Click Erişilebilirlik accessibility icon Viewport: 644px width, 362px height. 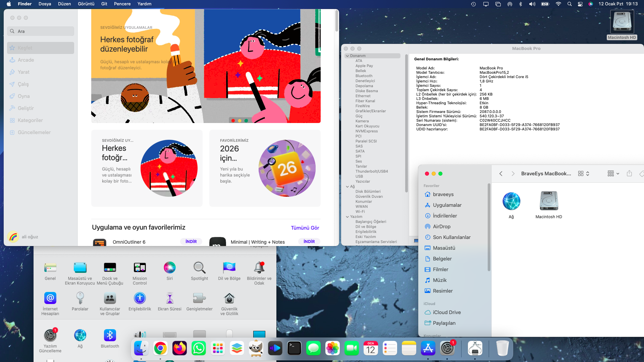pyautogui.click(x=140, y=298)
